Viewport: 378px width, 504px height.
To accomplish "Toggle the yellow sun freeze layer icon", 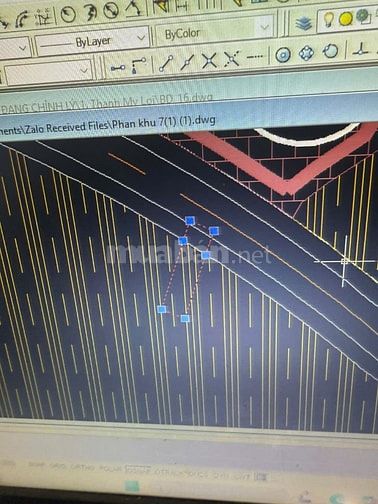I will 346,19.
